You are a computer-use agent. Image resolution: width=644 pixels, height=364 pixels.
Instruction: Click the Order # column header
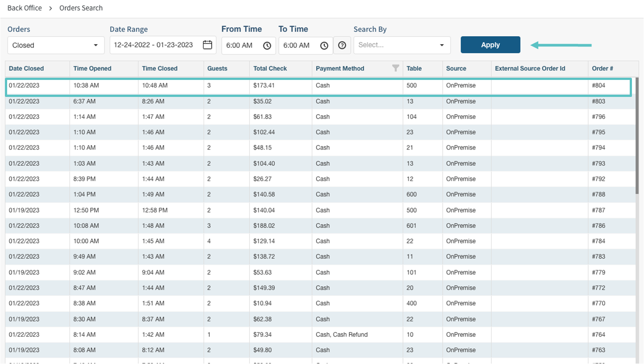pos(602,68)
